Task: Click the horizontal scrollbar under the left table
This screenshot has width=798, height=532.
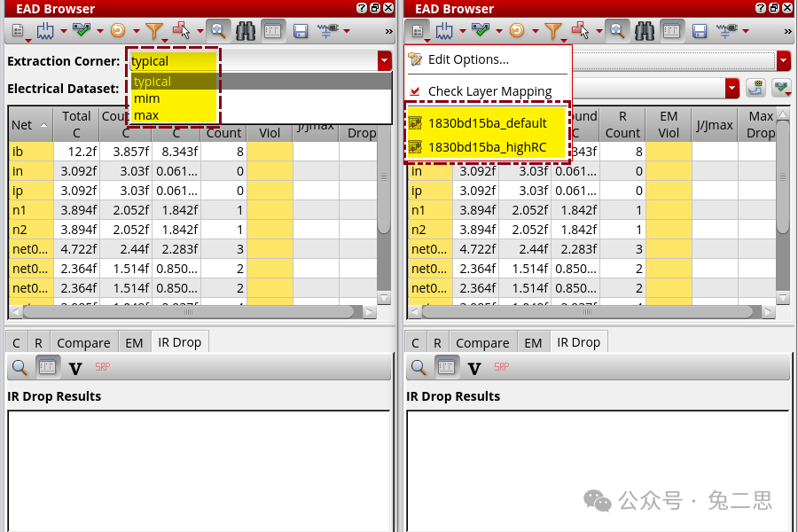Action: 177,312
